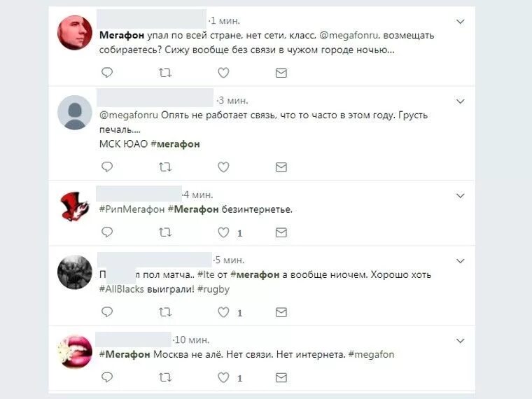Open the #megafon hashtag in the last tweet

point(371,355)
